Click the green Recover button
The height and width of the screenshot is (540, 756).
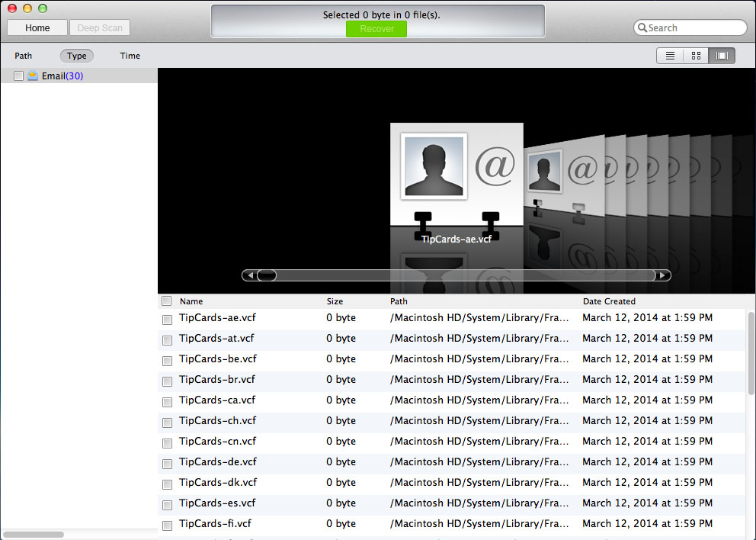(x=376, y=29)
